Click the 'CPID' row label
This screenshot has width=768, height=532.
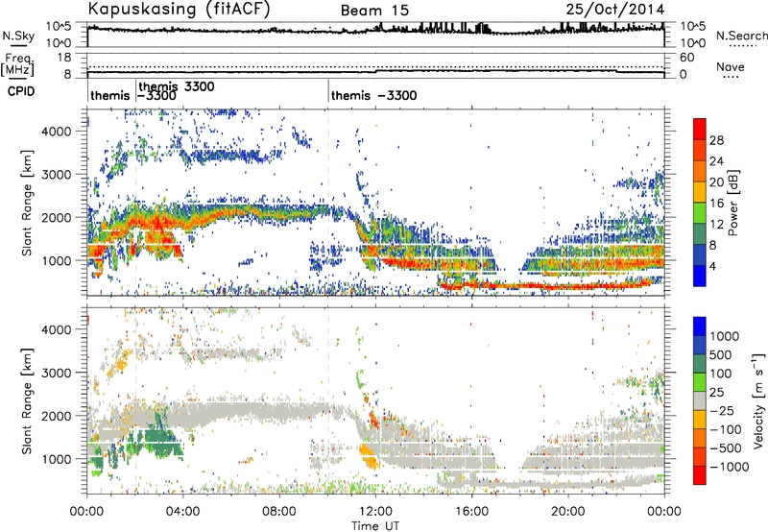pyautogui.click(x=21, y=91)
